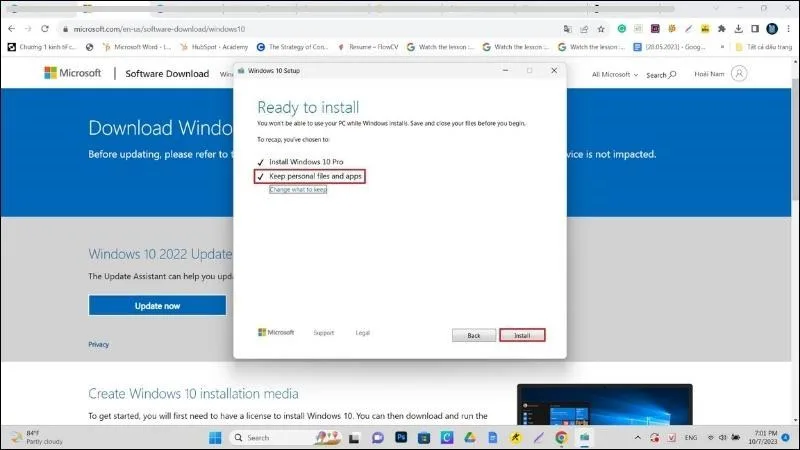This screenshot has height=450, width=800.
Task: Open Legal link in Setup dialog
Action: pos(362,333)
